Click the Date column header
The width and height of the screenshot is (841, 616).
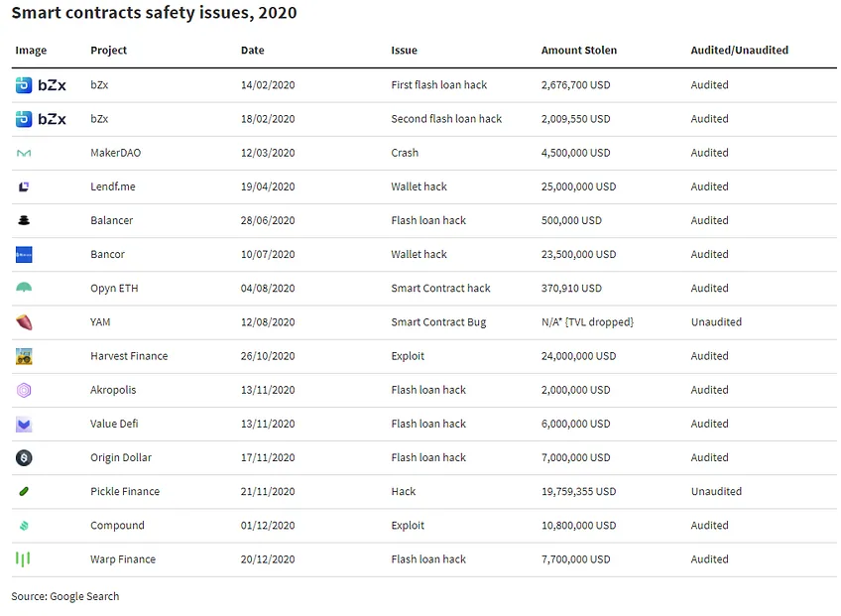coord(253,50)
